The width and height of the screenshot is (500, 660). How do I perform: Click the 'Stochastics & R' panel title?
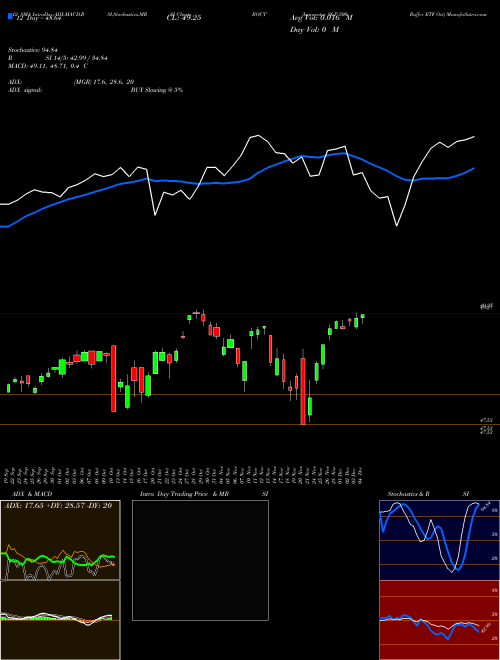click(408, 494)
